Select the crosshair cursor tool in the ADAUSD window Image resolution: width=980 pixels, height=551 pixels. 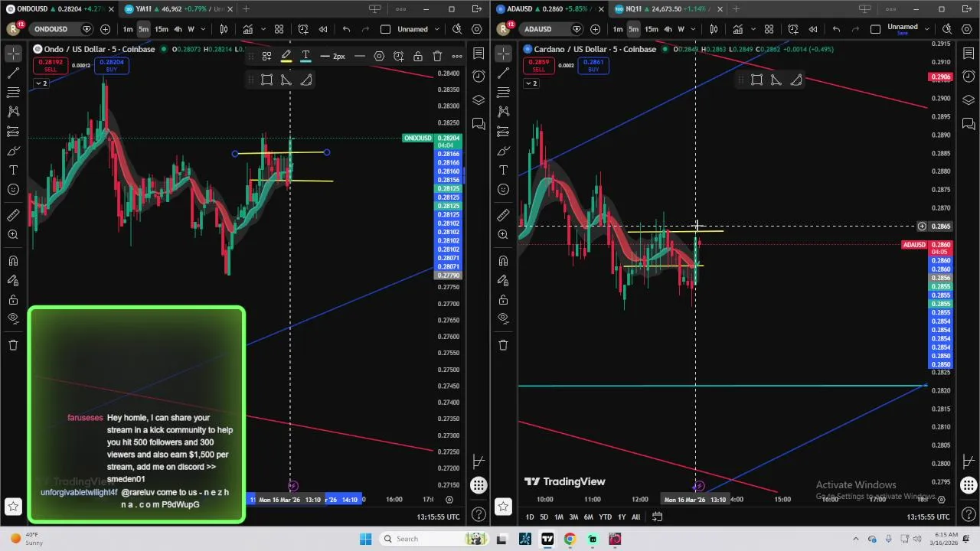(503, 54)
